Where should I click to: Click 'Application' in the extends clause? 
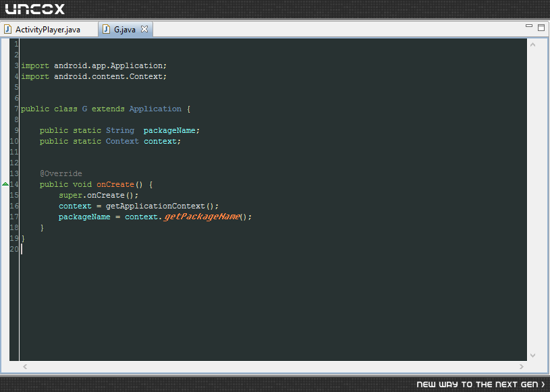click(155, 109)
